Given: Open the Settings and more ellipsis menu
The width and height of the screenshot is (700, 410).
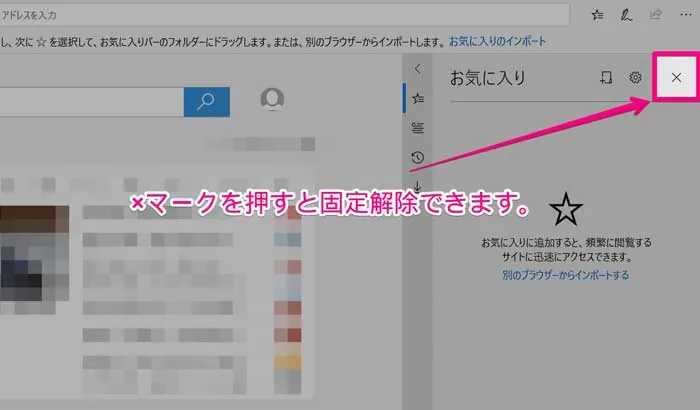Looking at the screenshot, I should [686, 15].
